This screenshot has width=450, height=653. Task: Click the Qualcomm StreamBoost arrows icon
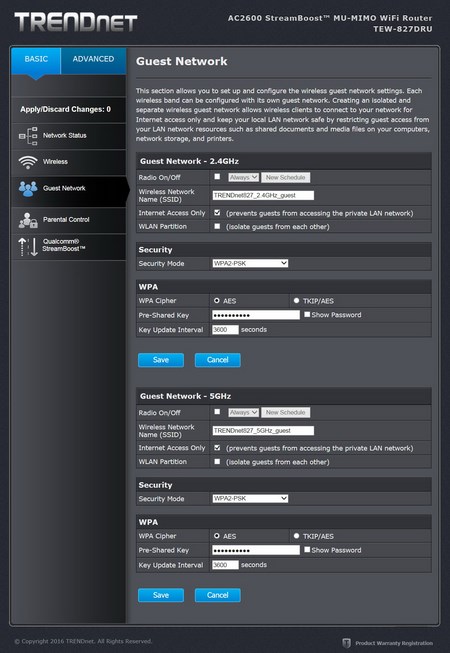coord(28,247)
